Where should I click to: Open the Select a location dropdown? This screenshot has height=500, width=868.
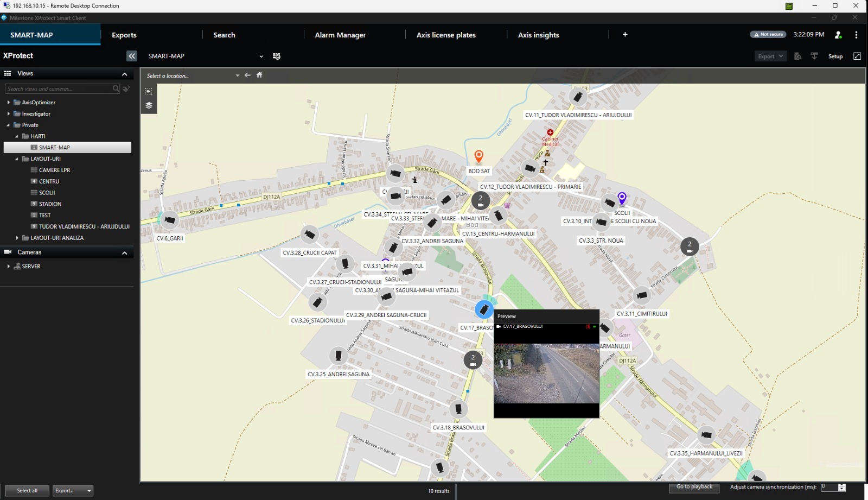193,75
